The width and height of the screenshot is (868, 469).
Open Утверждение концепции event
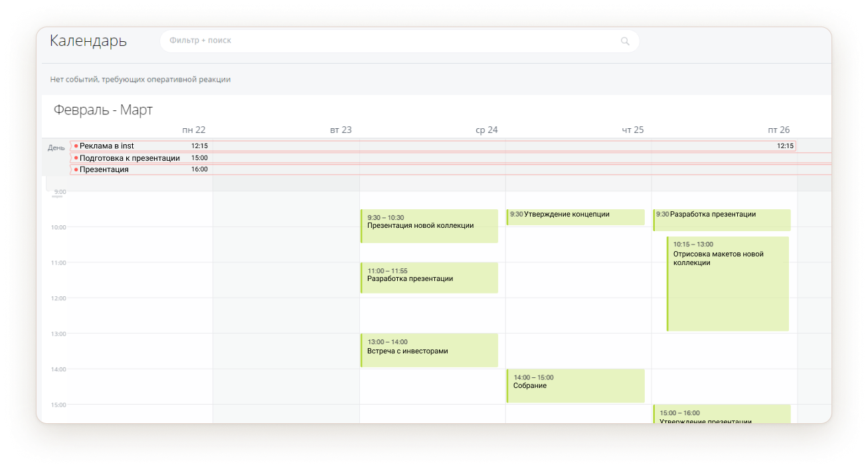coord(576,217)
